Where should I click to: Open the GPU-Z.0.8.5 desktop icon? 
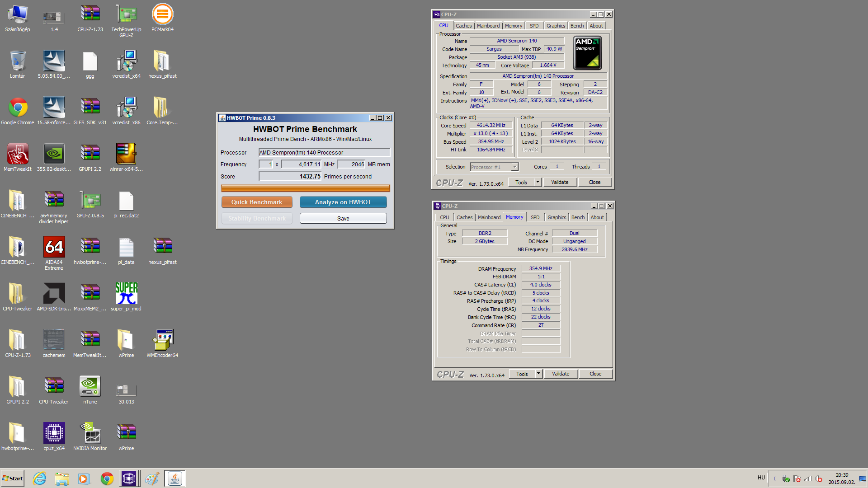point(90,204)
